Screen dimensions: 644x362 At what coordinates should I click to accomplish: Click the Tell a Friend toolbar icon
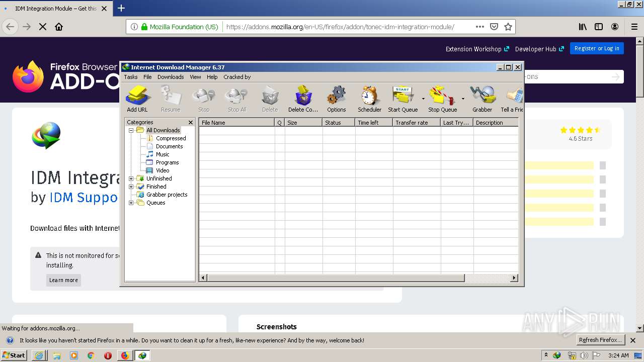point(512,99)
